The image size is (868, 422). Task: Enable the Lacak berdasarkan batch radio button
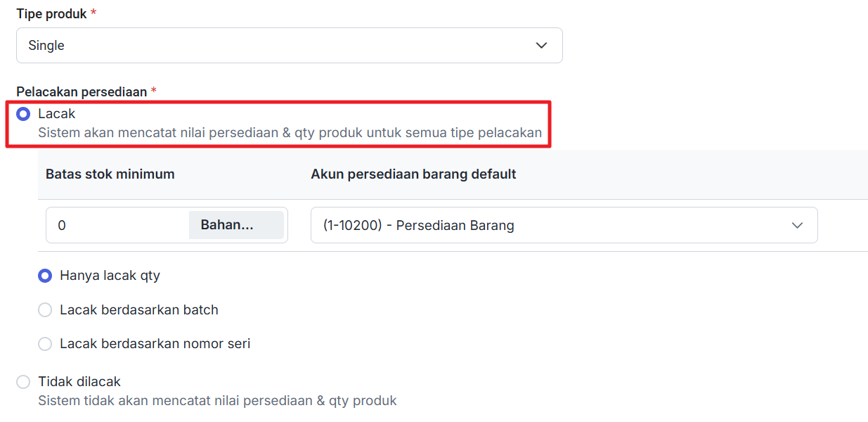[x=45, y=310]
